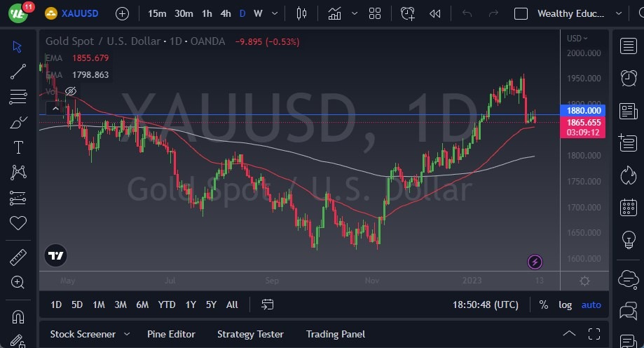Open the watchlist panel icon
644x348 pixels.
pyautogui.click(x=629, y=46)
